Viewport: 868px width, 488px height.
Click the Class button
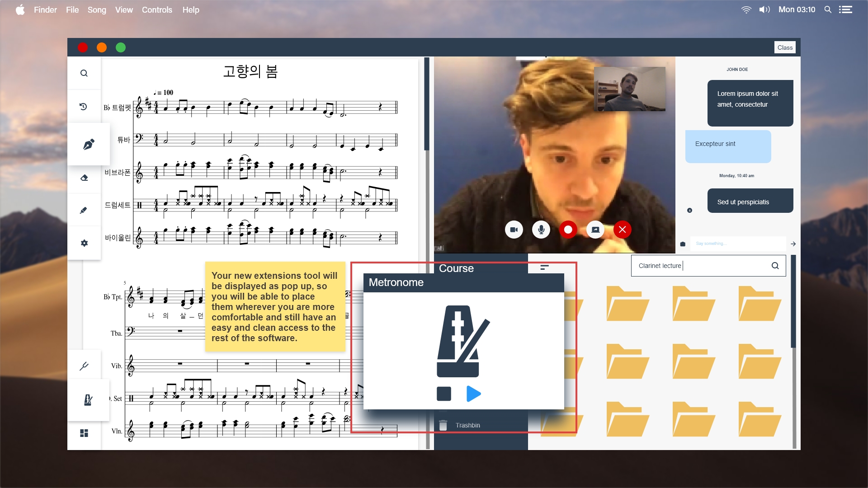[x=785, y=47]
